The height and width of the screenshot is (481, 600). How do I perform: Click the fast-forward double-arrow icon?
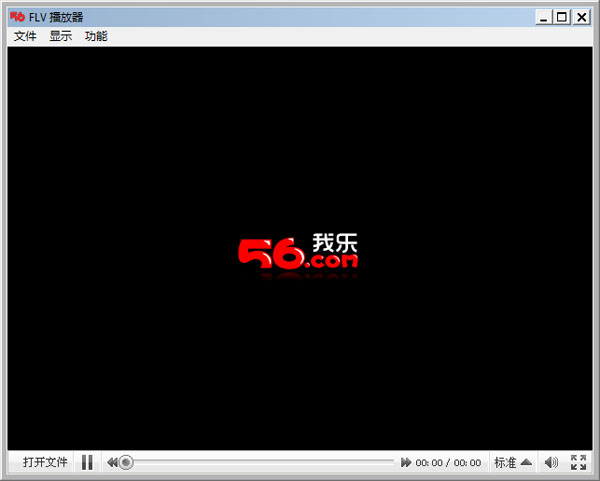coord(406,463)
